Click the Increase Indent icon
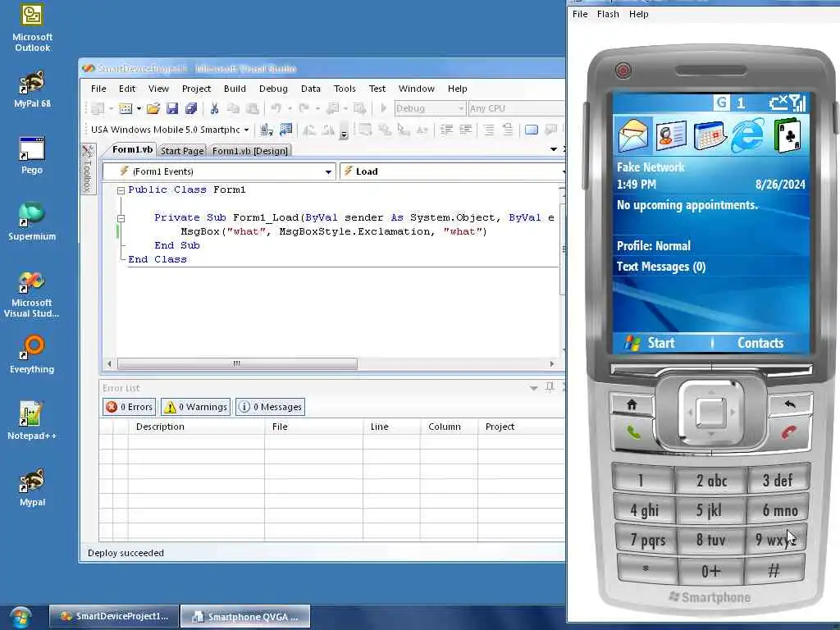 coord(466,130)
